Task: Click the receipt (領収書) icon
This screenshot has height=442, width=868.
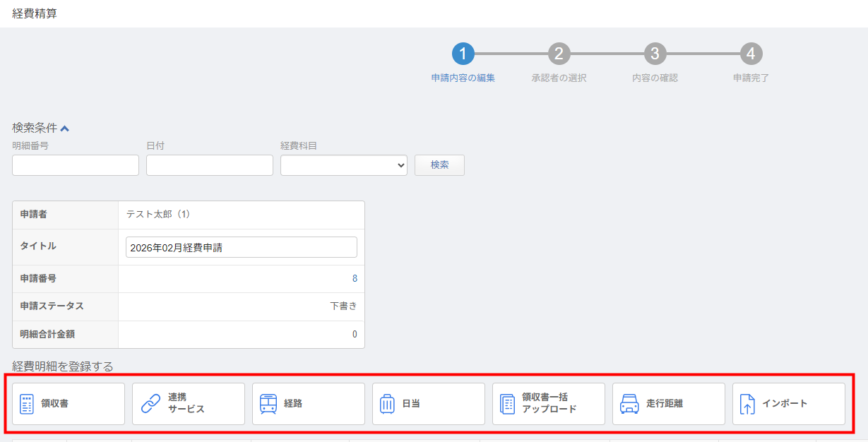Action: coord(27,404)
